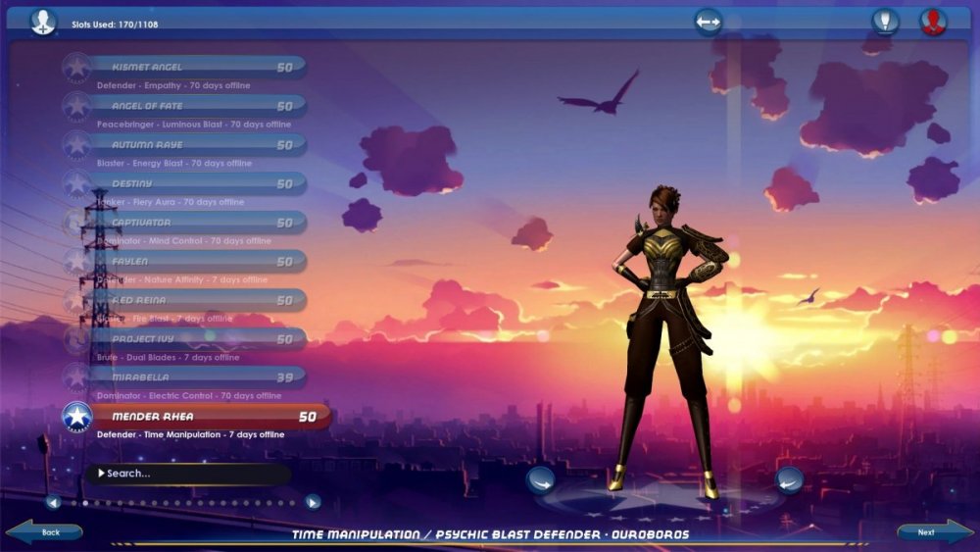Click the last page indicator dot
The width and height of the screenshot is (980, 552).
pyautogui.click(x=292, y=503)
